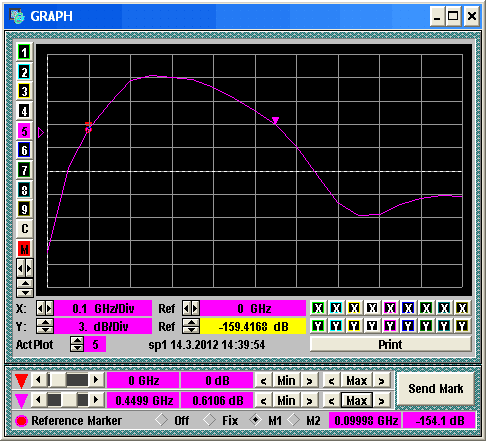Image resolution: width=486 pixels, height=441 pixels.
Task: Change ActPlot spinner value
Action: click(77, 344)
